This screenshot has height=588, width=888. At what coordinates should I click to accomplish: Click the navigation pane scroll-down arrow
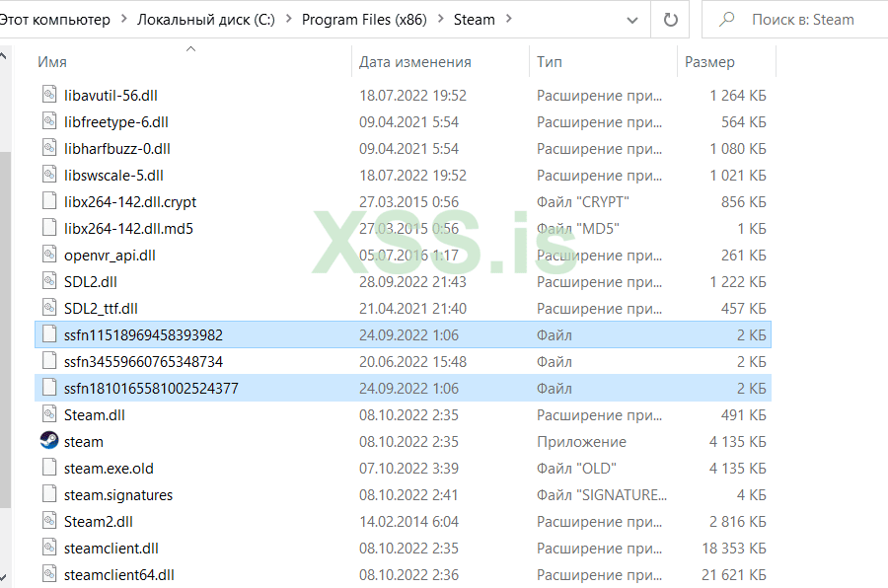tap(3, 578)
